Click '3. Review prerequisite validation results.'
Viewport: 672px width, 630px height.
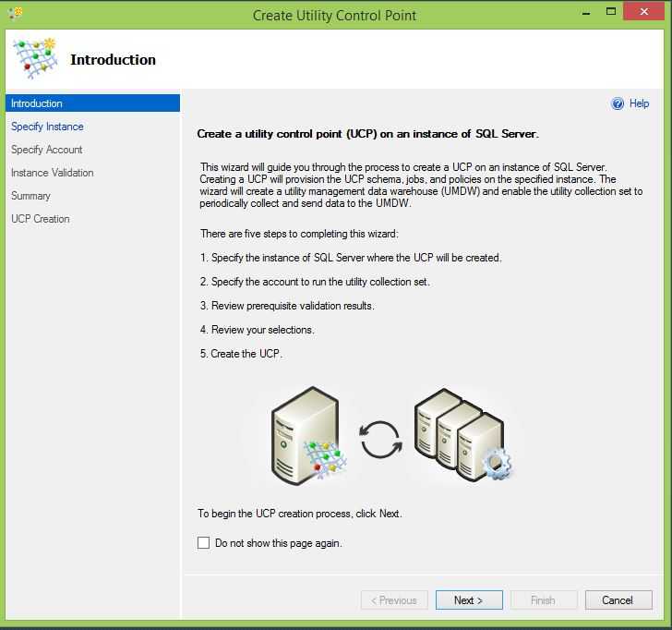(287, 306)
